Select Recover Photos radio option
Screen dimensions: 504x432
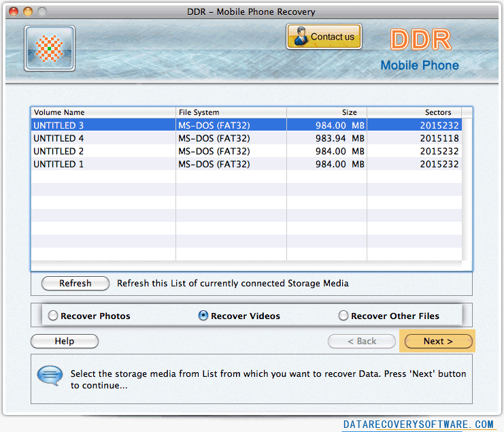pos(53,316)
